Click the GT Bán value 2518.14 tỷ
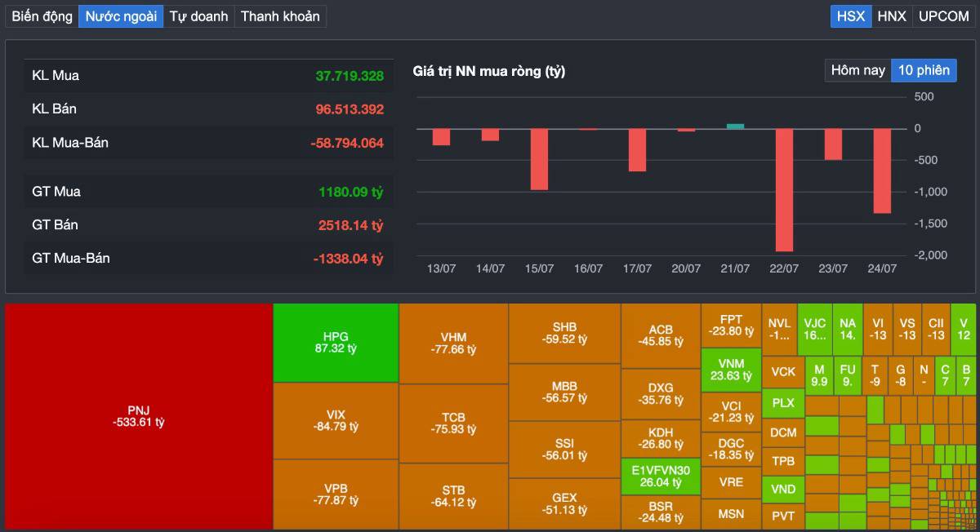The image size is (980, 532). pyautogui.click(x=350, y=225)
